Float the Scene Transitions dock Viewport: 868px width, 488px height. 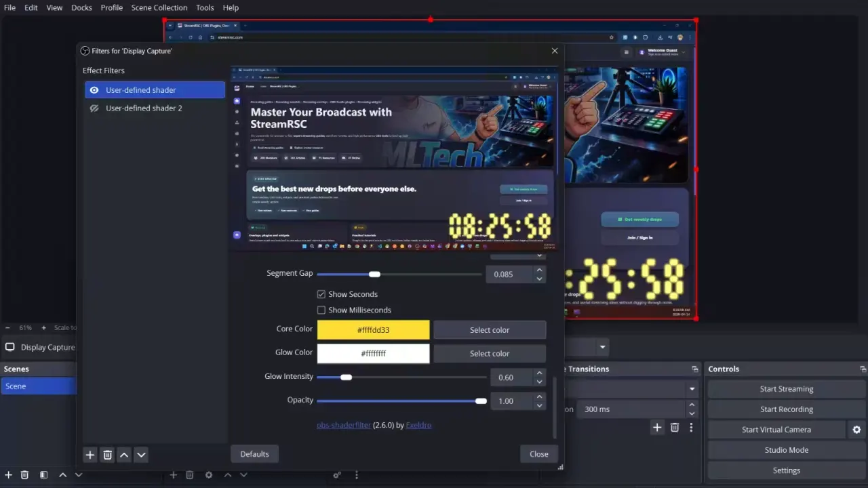click(695, 369)
